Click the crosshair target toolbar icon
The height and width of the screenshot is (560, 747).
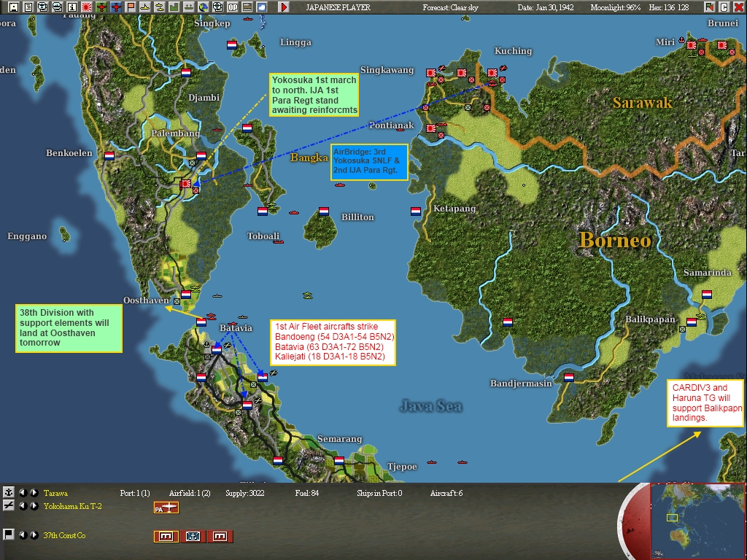pyautogui.click(x=217, y=7)
